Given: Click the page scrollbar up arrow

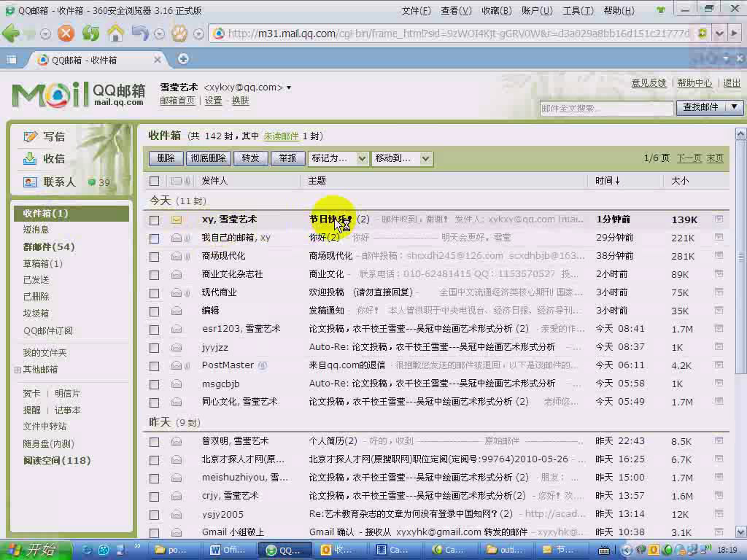Looking at the screenshot, I should (740, 134).
